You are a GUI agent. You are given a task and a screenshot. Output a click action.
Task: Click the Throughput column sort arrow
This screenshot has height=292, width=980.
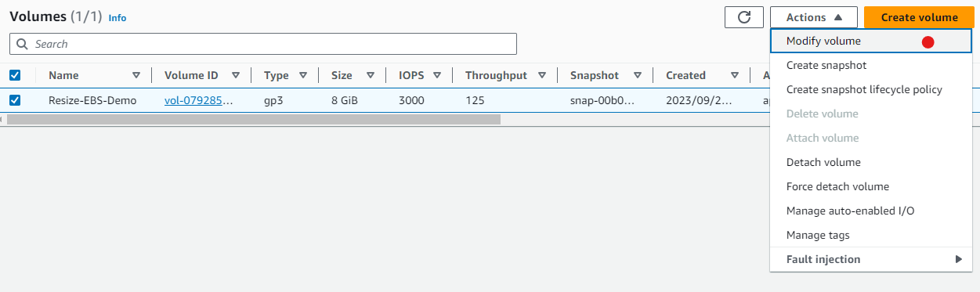[x=541, y=76]
